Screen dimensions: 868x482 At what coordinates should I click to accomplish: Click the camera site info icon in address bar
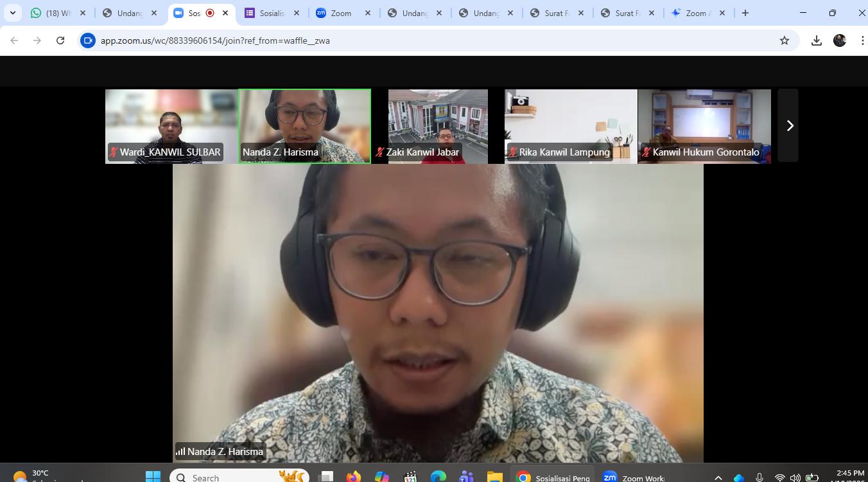(x=88, y=40)
